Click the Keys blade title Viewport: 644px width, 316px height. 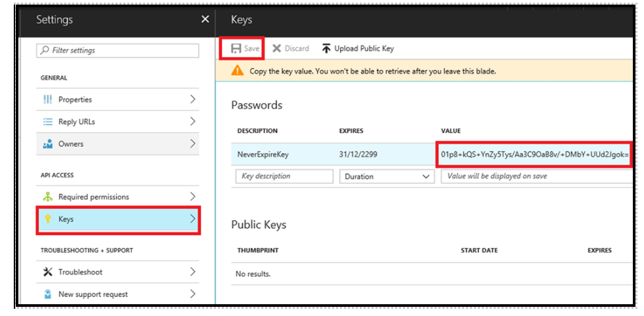242,20
